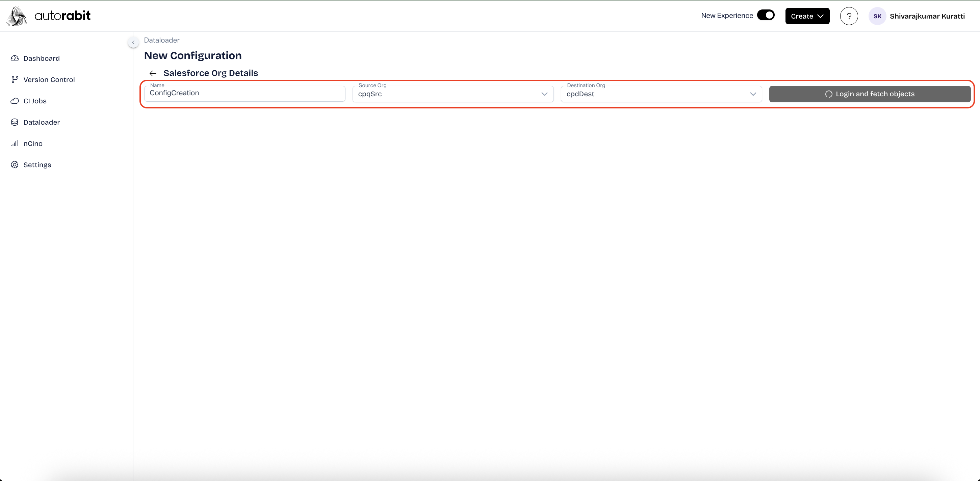Click back arrow beside Salesforce Org Details

(153, 73)
